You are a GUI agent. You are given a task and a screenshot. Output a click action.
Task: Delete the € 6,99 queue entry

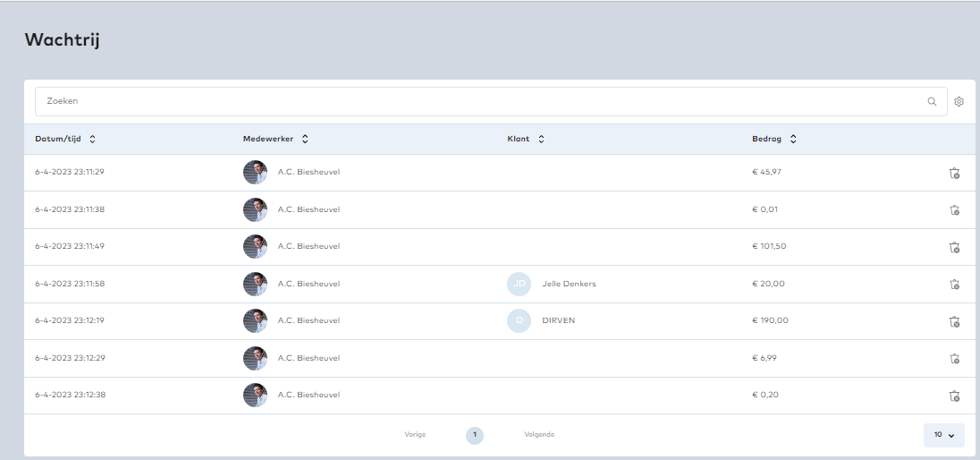[x=954, y=359]
